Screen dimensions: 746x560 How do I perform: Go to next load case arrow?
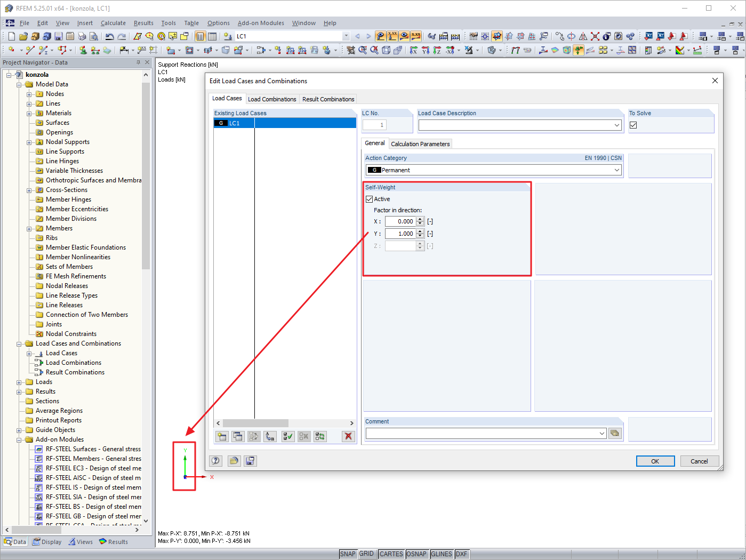(368, 36)
